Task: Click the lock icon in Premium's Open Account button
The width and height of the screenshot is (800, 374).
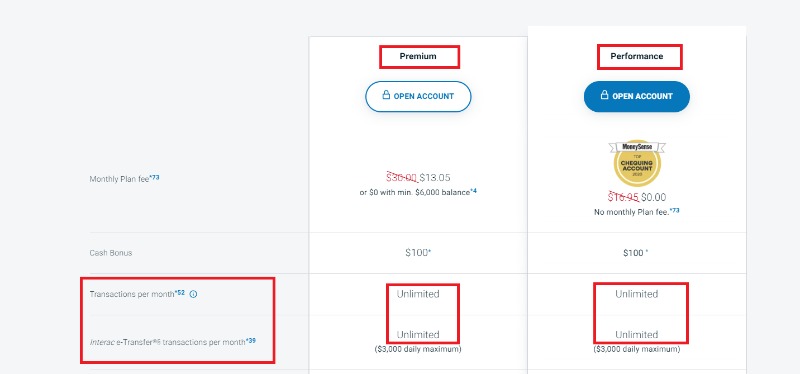Action: pos(386,95)
